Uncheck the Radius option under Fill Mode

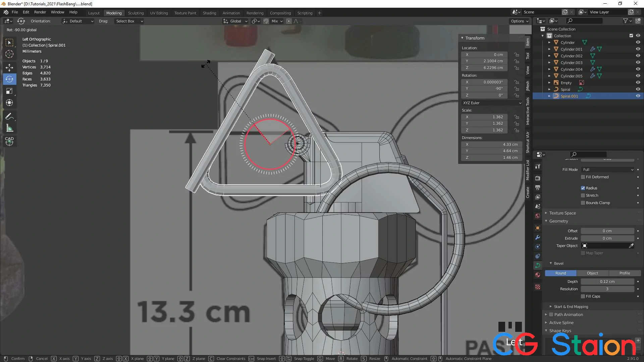click(583, 188)
